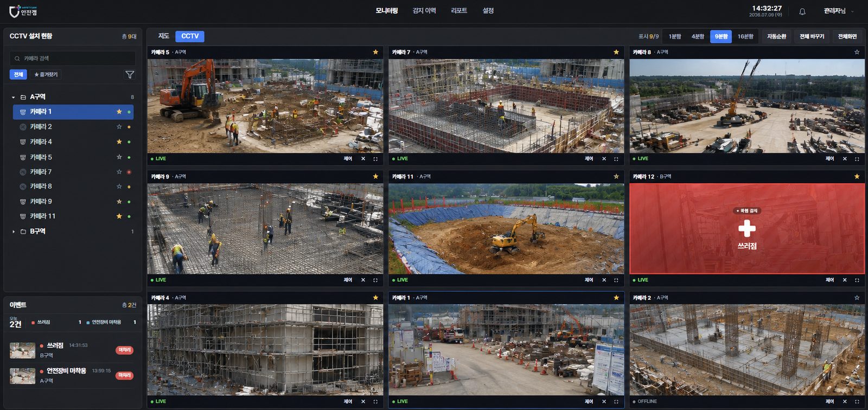
Task: Unfavorite 카메라 1 in the sidebar list
Action: point(119,112)
